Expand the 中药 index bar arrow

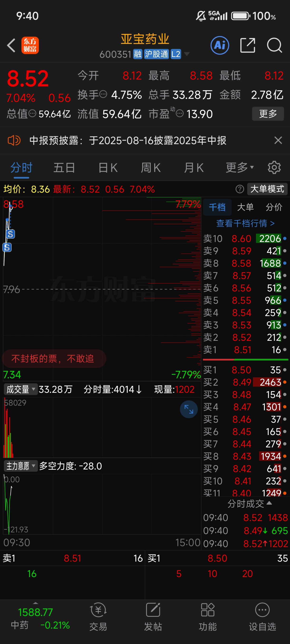35,603
